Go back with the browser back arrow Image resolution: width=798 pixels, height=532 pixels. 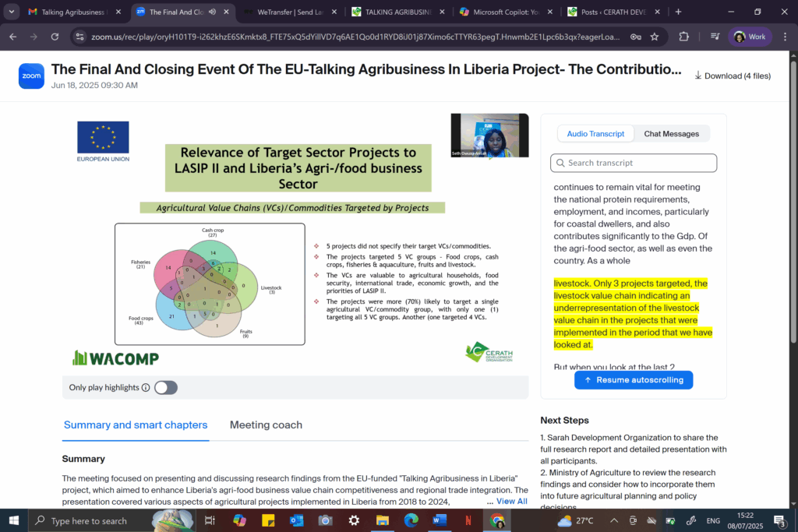[12, 37]
